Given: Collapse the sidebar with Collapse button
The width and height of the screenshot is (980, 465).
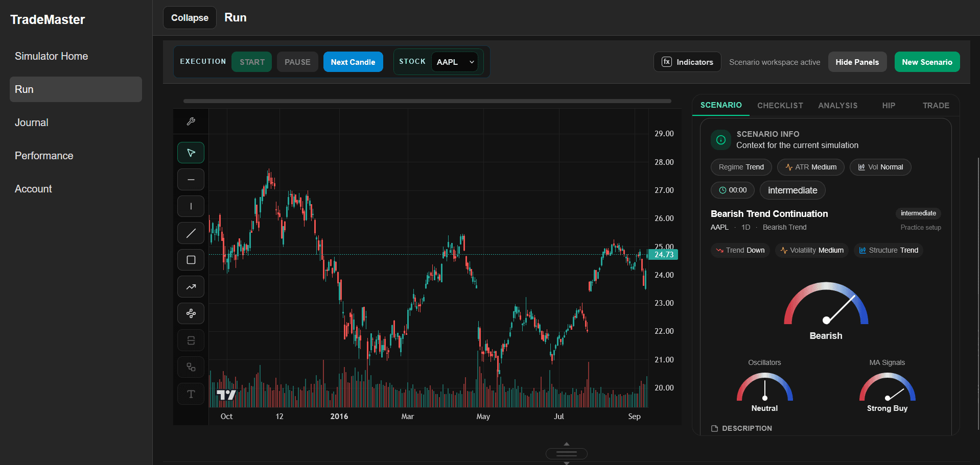Looking at the screenshot, I should click(x=190, y=18).
